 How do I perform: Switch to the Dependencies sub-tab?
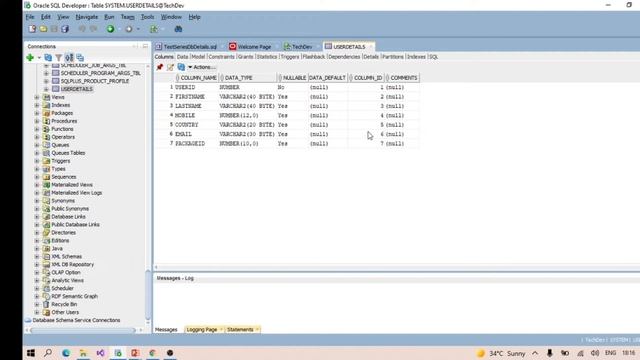[x=344, y=57]
